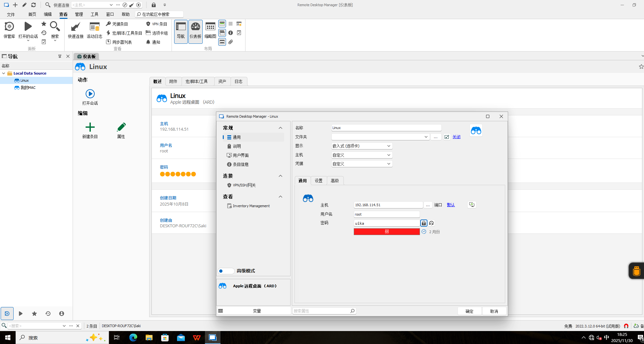644x344 pixels.
Task: Open the 文件 menu
Action: [11, 15]
